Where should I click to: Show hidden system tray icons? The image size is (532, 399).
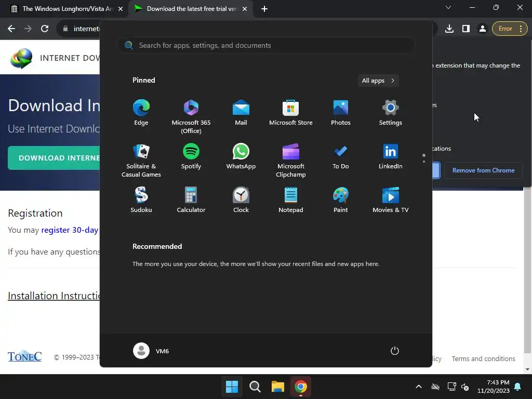pos(419,387)
